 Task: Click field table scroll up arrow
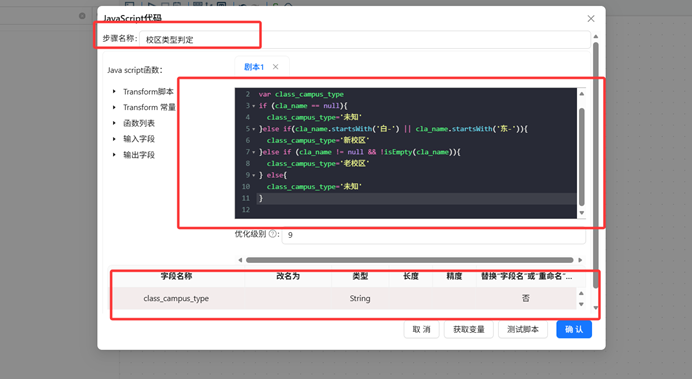(581, 293)
